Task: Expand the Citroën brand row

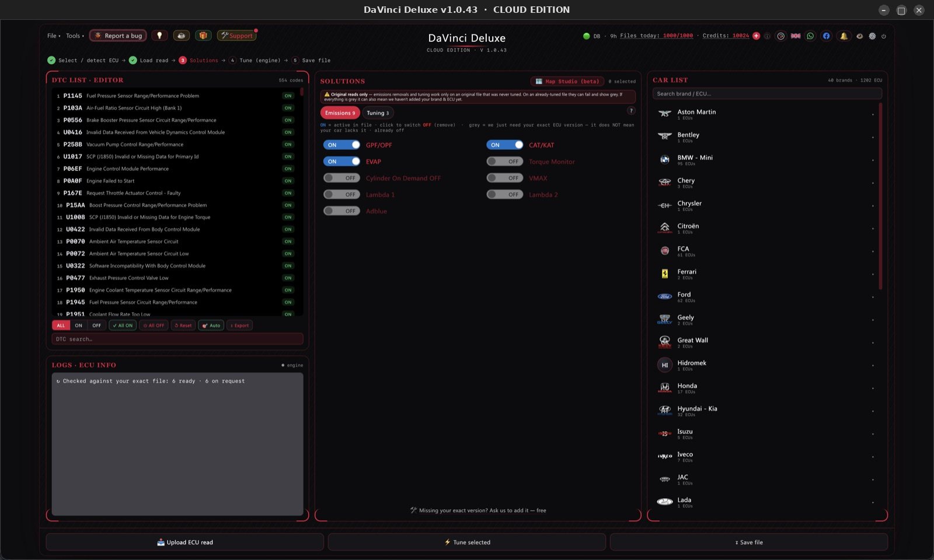Action: 766,228
